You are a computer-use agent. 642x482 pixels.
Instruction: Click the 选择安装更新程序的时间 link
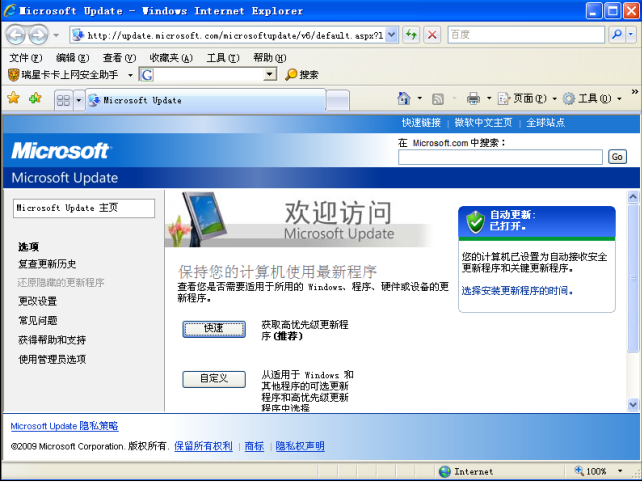coord(517,291)
